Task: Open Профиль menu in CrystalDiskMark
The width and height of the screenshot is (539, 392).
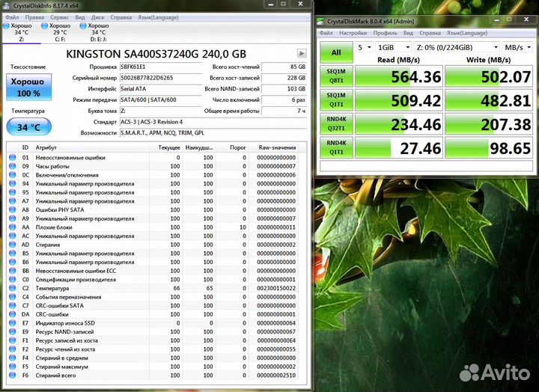Action: tap(385, 33)
